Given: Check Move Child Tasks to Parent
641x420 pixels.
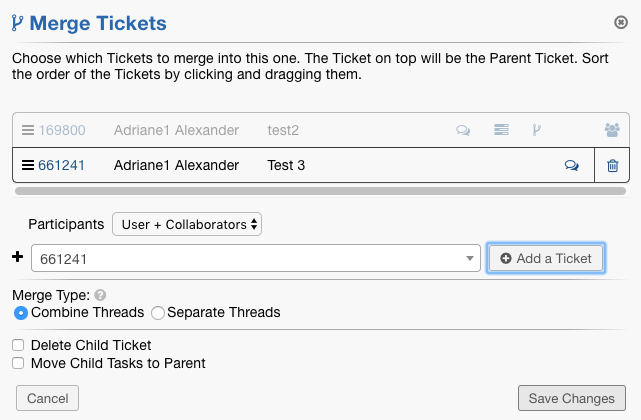Looking at the screenshot, I should point(18,363).
